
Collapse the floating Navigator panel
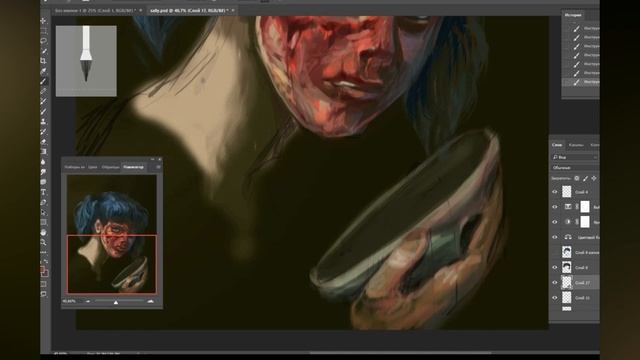tap(153, 159)
